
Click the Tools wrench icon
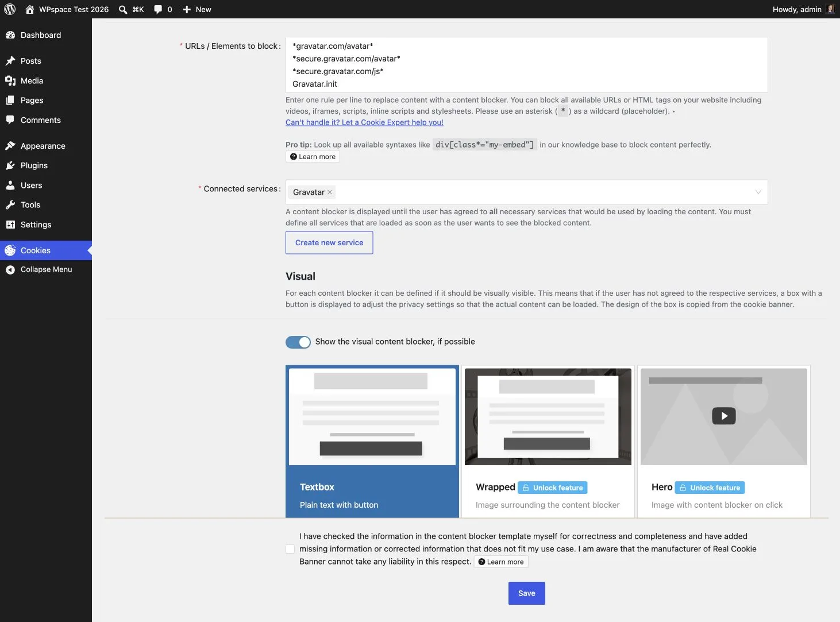(x=10, y=205)
